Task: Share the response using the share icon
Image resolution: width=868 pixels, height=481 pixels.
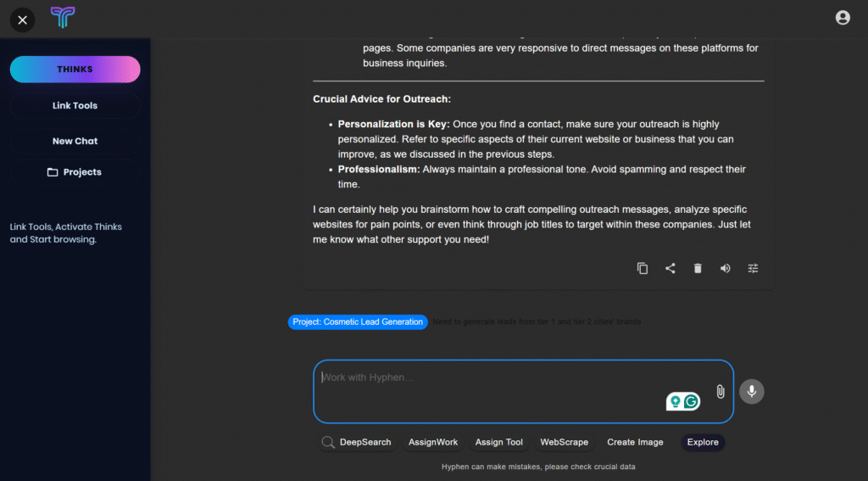Action: [x=670, y=268]
